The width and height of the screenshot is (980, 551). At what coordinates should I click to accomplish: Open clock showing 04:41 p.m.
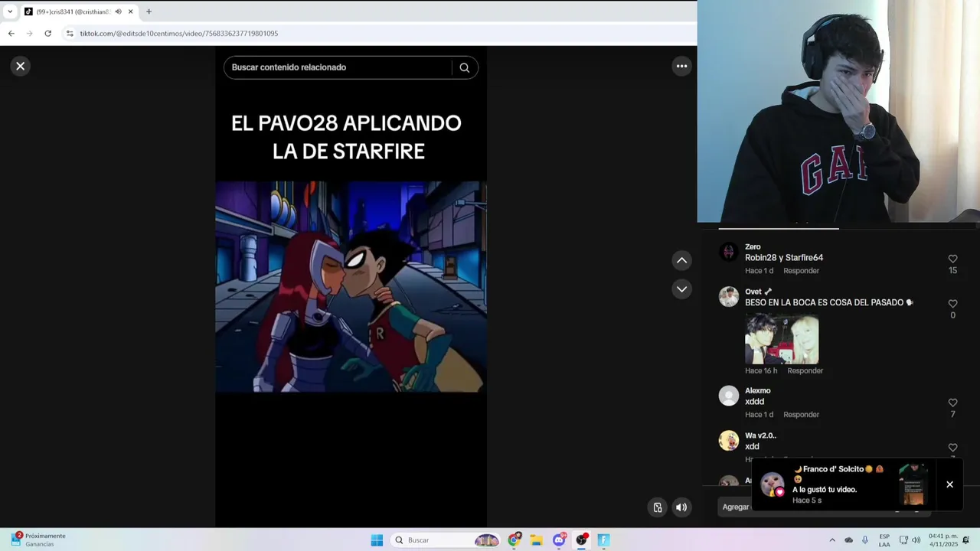click(x=942, y=540)
